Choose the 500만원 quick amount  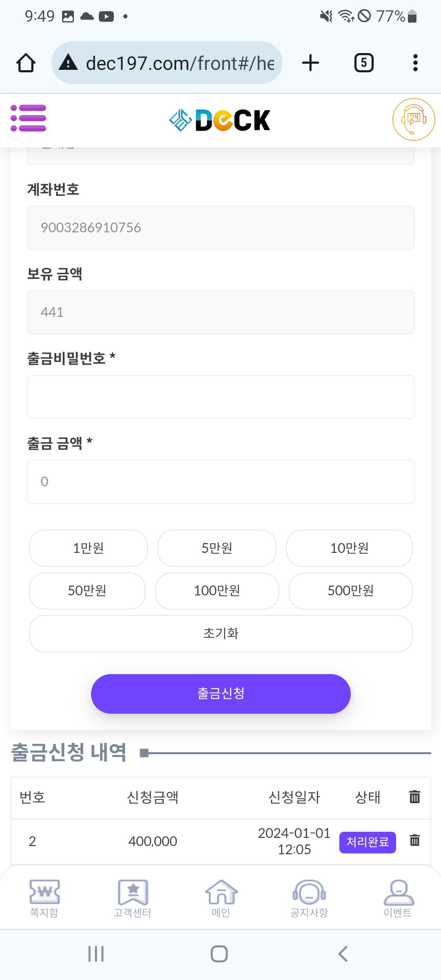(x=350, y=591)
